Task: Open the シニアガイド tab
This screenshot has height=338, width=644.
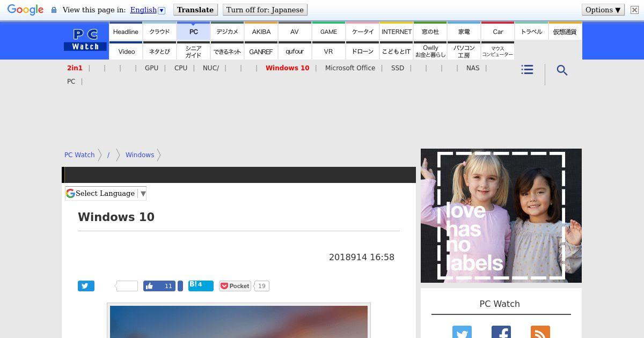Action: click(x=193, y=52)
